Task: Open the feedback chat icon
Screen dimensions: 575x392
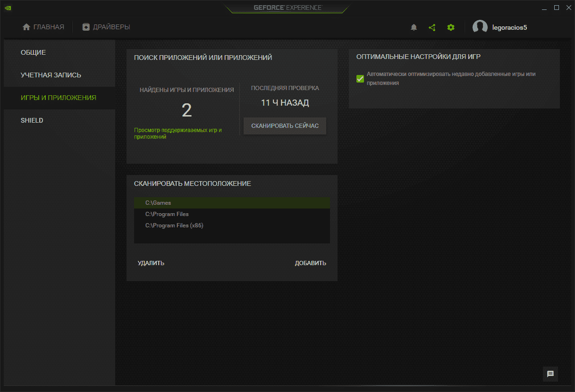Action: coord(550,374)
